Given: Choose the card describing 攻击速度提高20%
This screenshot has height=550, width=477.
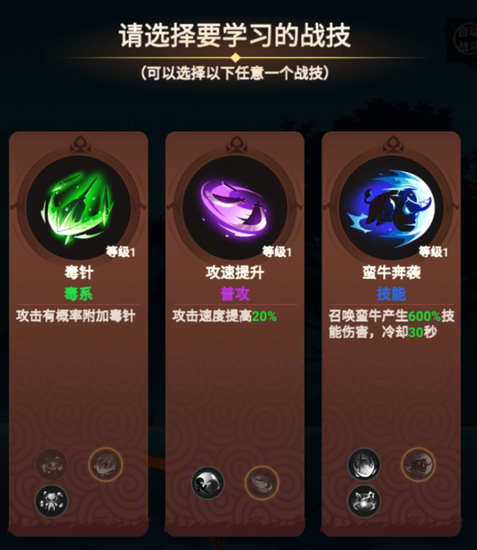Looking at the screenshot, I should pos(235,333).
